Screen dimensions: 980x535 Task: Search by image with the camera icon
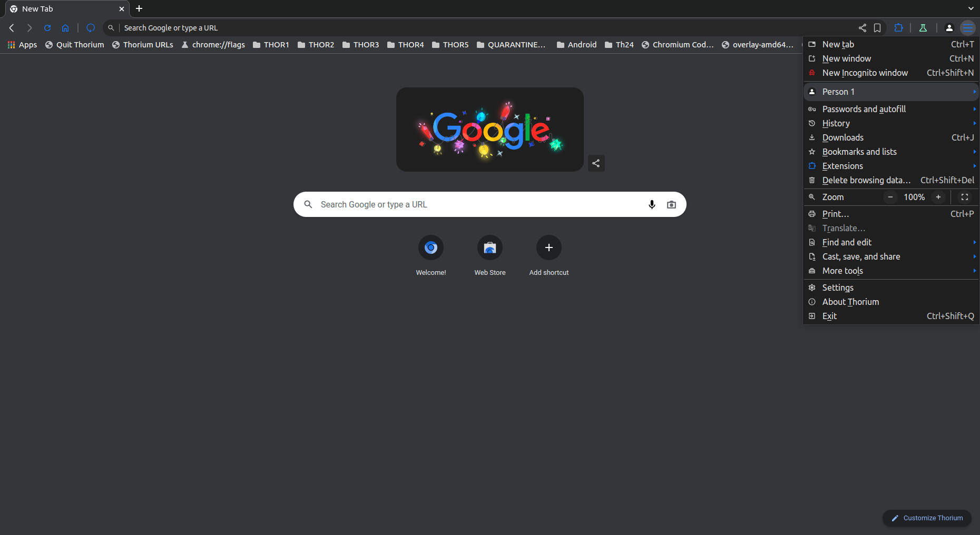click(x=671, y=204)
